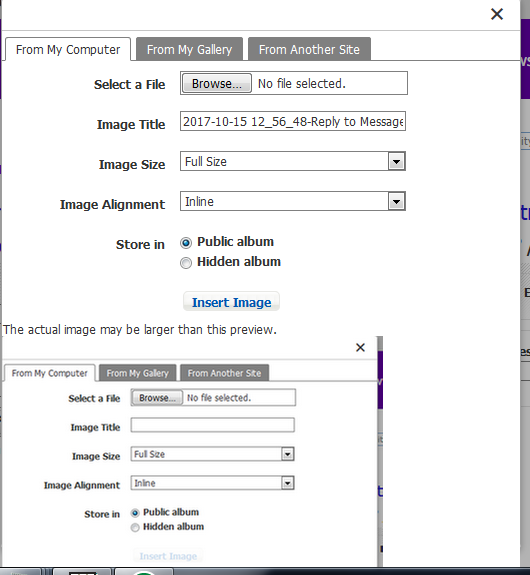
Task: Click the preview note about larger actual image
Action: pos(140,330)
